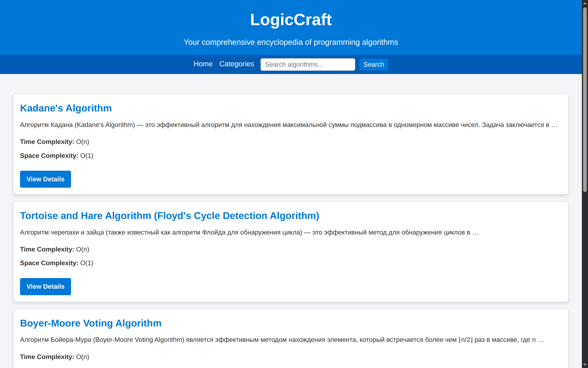Click the encyclopedia tagline under LogicCraft
The width and height of the screenshot is (588, 368).
[x=291, y=42]
